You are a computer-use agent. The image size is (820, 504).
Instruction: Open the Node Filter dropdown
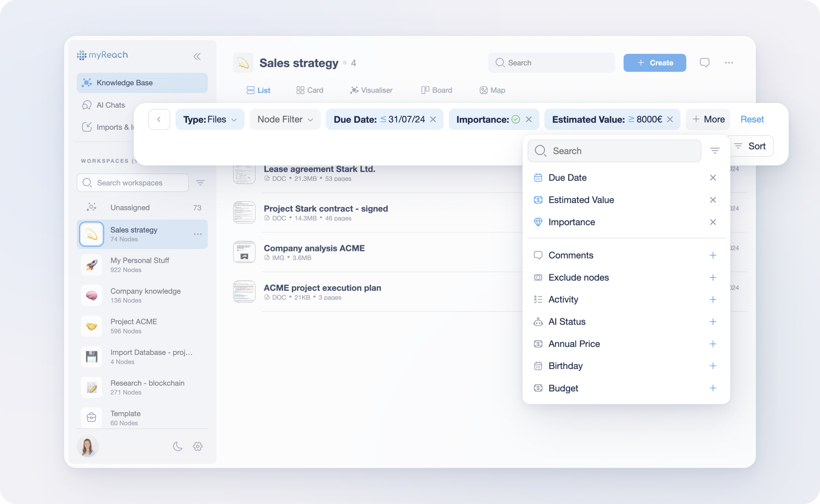tap(285, 120)
